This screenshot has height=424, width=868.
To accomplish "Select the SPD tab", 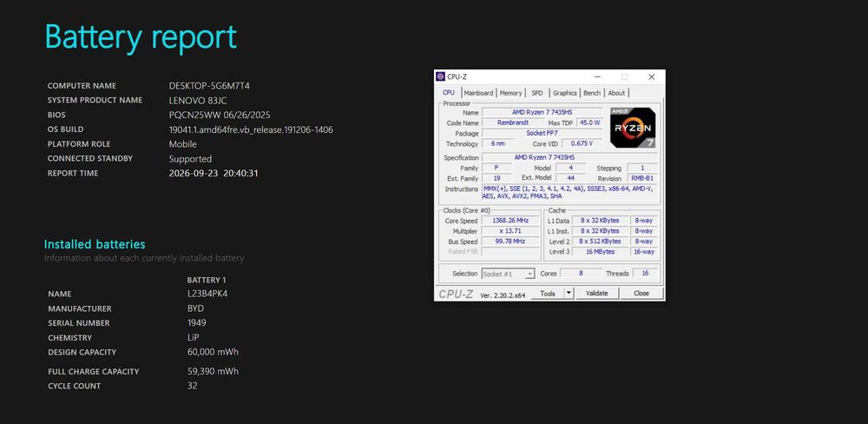I will [x=537, y=93].
